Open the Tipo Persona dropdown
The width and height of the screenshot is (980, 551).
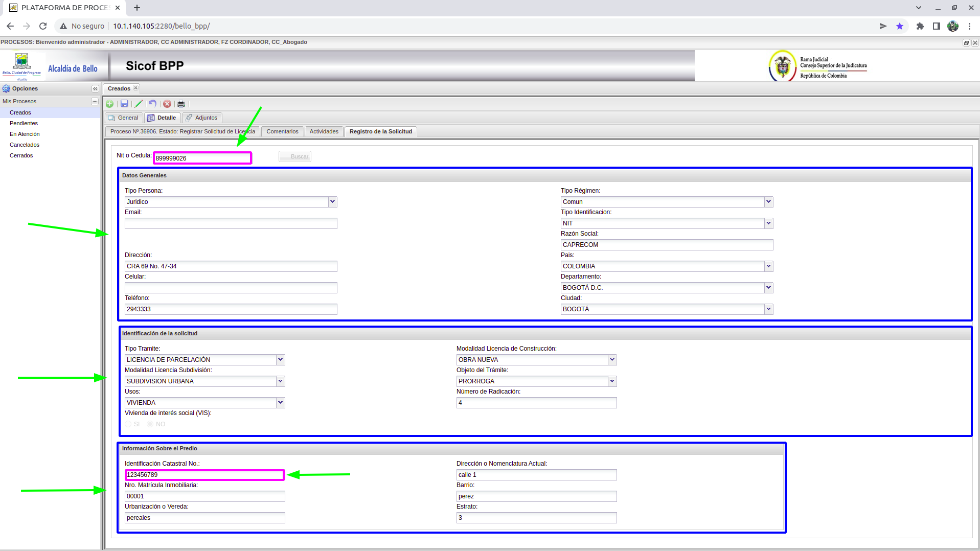pos(332,202)
